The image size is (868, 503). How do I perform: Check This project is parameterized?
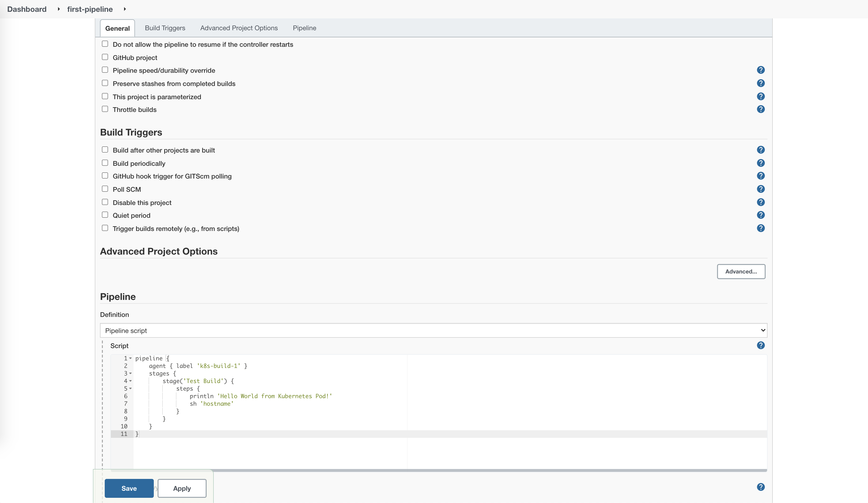tap(105, 96)
